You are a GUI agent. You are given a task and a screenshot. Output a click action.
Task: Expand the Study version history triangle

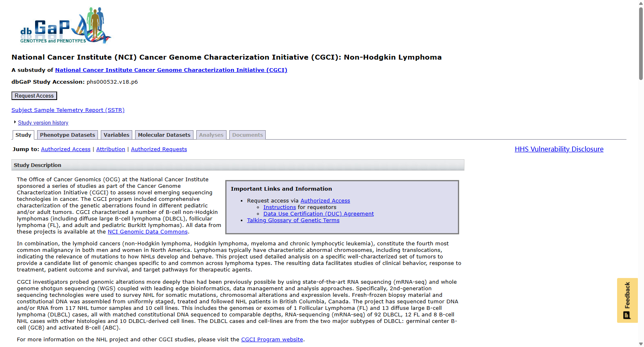click(x=15, y=122)
